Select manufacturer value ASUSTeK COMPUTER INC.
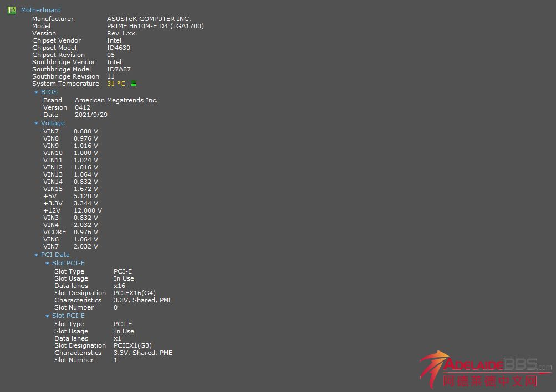Image resolution: width=556 pixels, height=392 pixels. (x=149, y=19)
